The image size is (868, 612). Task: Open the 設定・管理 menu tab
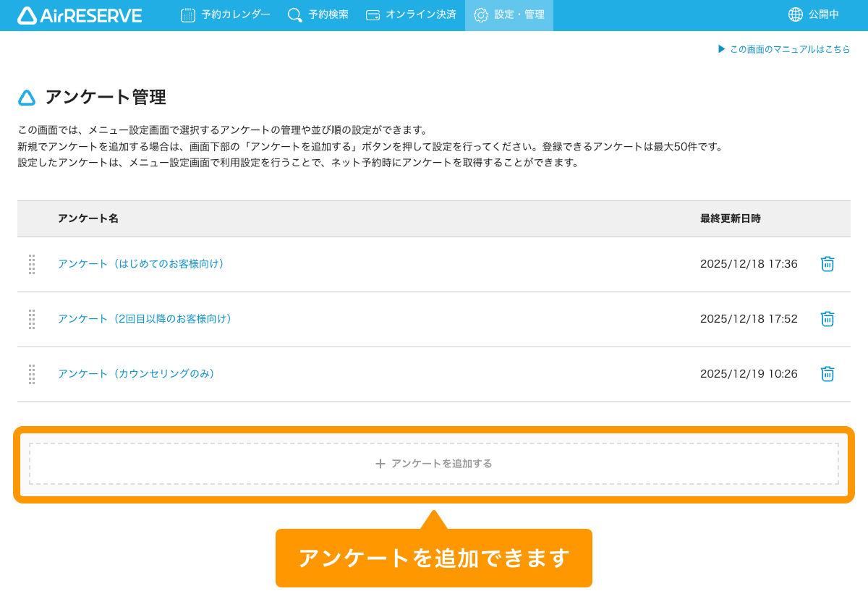click(x=509, y=14)
